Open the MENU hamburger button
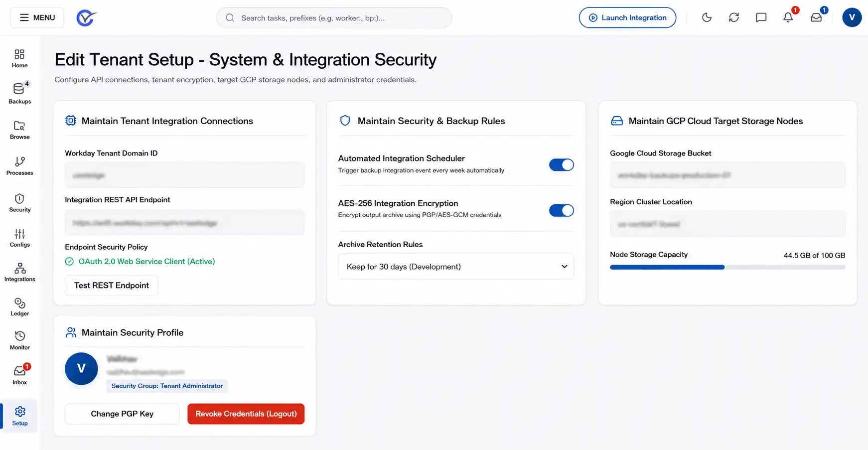 pos(37,17)
